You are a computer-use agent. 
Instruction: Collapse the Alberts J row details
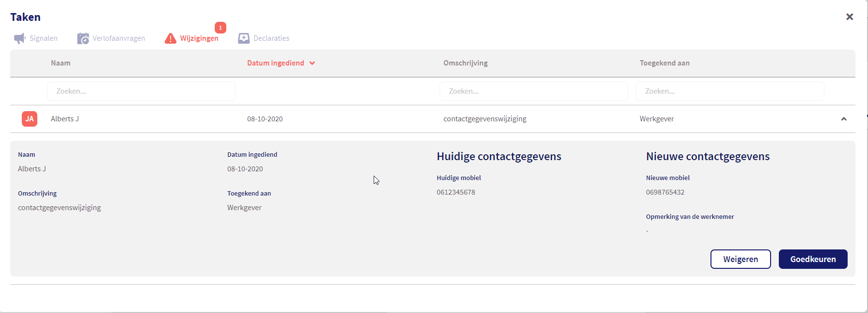tap(843, 119)
